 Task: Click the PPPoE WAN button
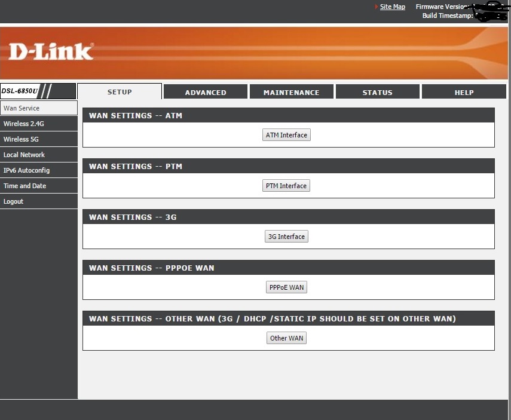click(x=286, y=287)
